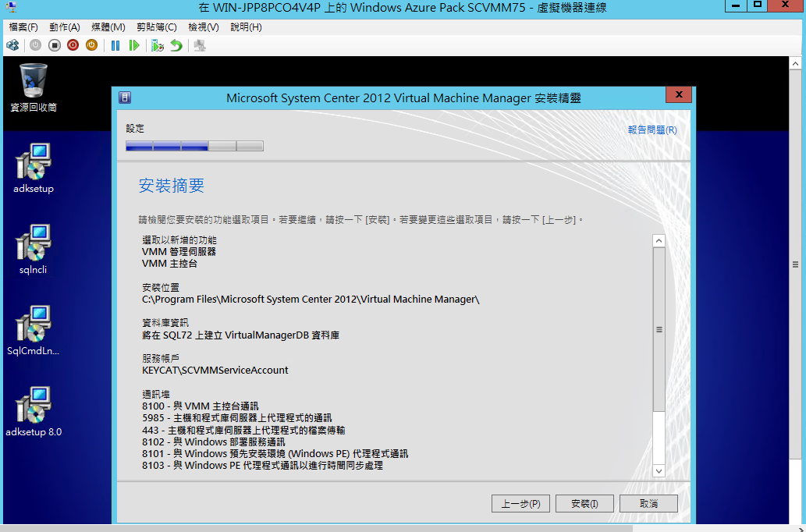Select the adksetup 8.0 desktop icon
The image size is (806, 532).
pos(34,412)
